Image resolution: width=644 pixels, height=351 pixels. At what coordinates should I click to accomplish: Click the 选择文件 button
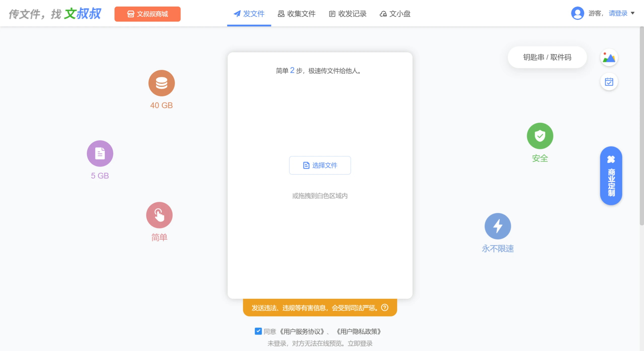[x=319, y=165]
